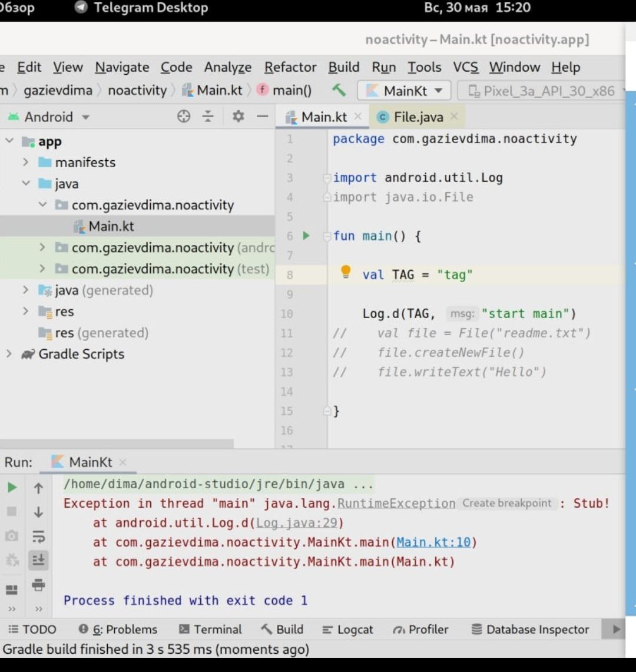Click the yellow lightbulb quick-fix icon
The height and width of the screenshot is (672, 636).
pos(346,272)
